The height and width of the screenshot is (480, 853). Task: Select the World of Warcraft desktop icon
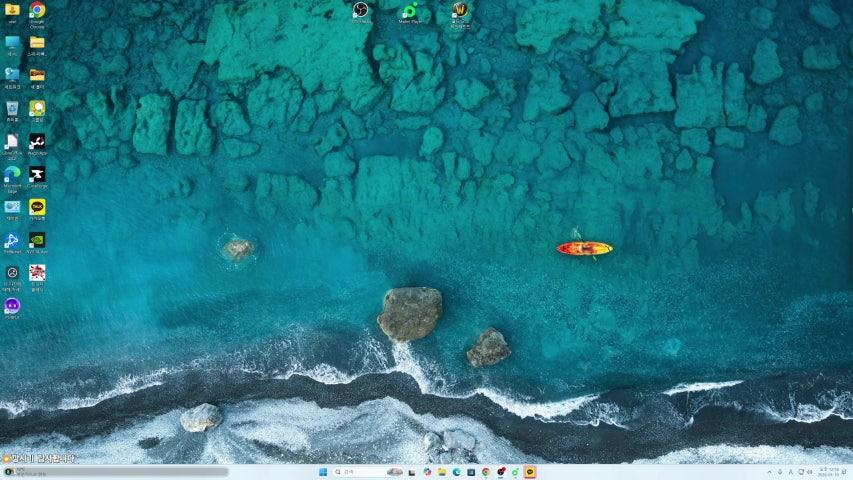[x=459, y=11]
